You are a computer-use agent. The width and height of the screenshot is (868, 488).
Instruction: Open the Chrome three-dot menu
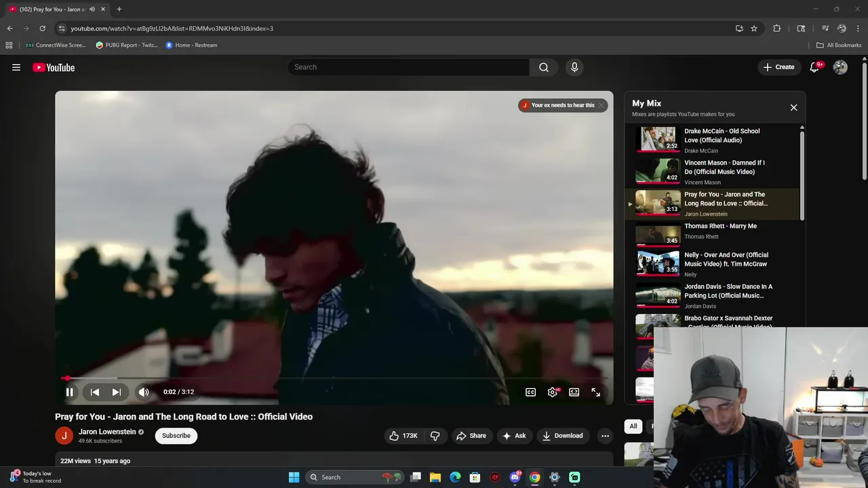tap(858, 28)
